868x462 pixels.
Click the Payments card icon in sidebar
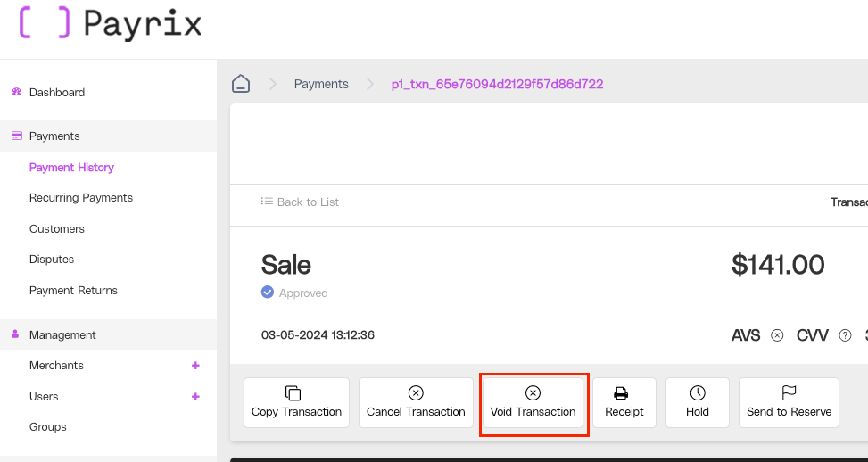[17, 136]
